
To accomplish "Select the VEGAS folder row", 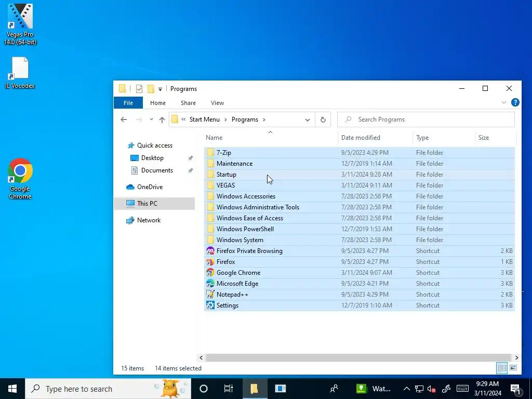I will pos(360,185).
